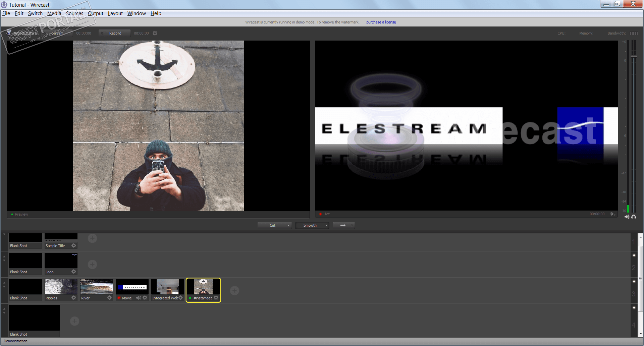Start recording with the Record button

[x=114, y=33]
